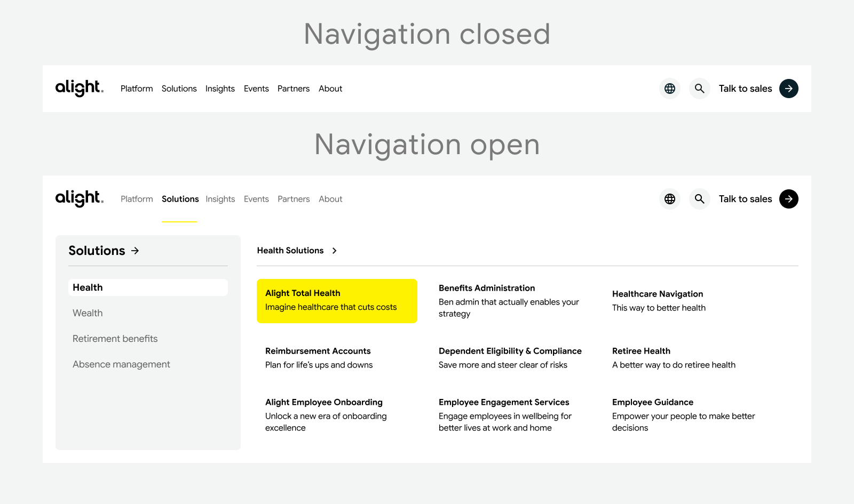Click the globe language icon in closed navigation
Screen dimensions: 854x504
point(670,89)
